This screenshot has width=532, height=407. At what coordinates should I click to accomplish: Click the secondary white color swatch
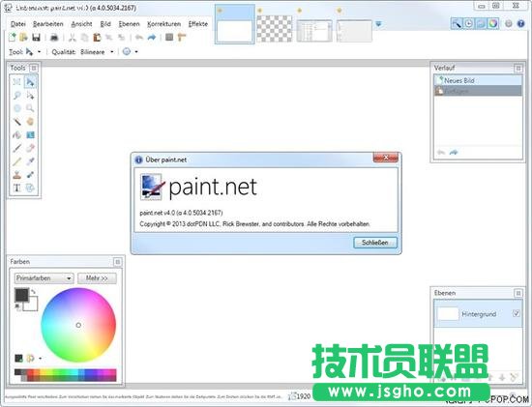32,305
